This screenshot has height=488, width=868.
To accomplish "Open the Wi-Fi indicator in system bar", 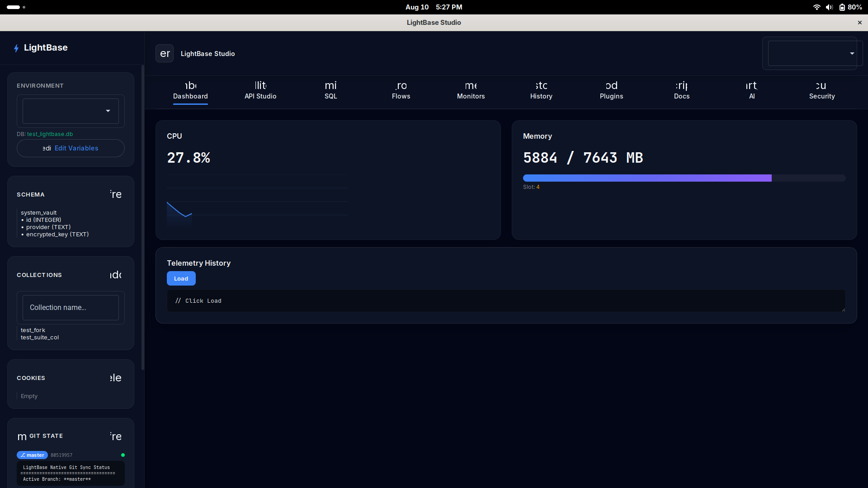I will (x=816, y=7).
